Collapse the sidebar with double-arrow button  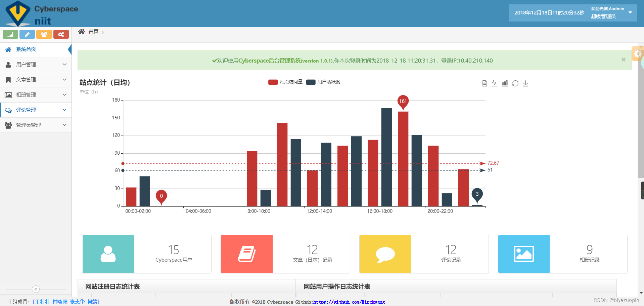coord(36,289)
